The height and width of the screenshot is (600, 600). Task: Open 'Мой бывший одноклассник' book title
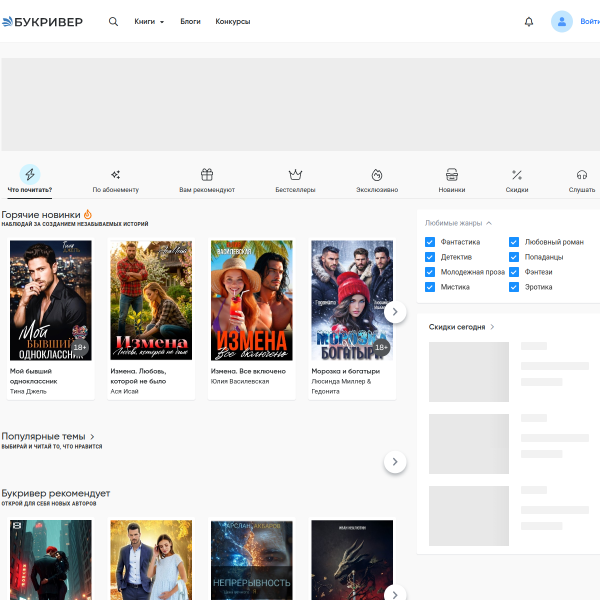(x=34, y=376)
